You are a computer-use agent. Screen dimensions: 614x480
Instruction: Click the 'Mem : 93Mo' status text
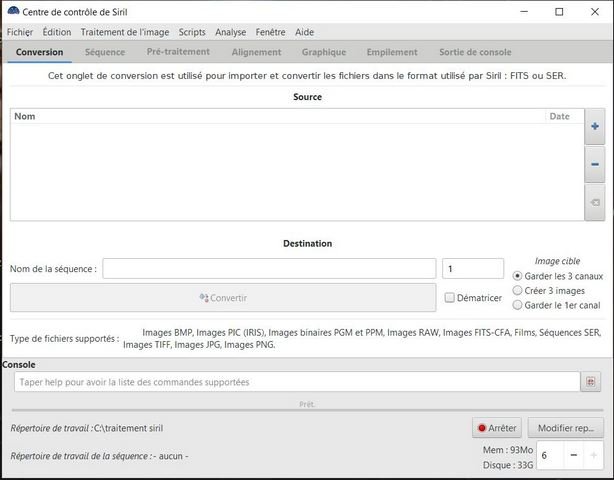[508, 450]
